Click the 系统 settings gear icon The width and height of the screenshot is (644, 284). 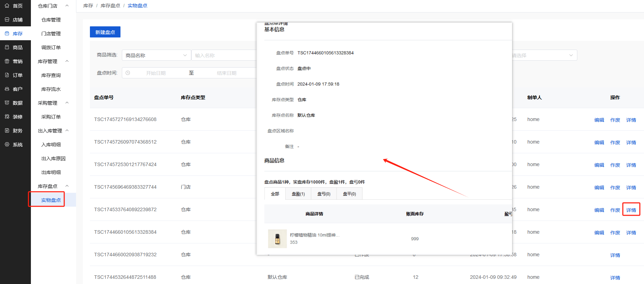click(7, 144)
